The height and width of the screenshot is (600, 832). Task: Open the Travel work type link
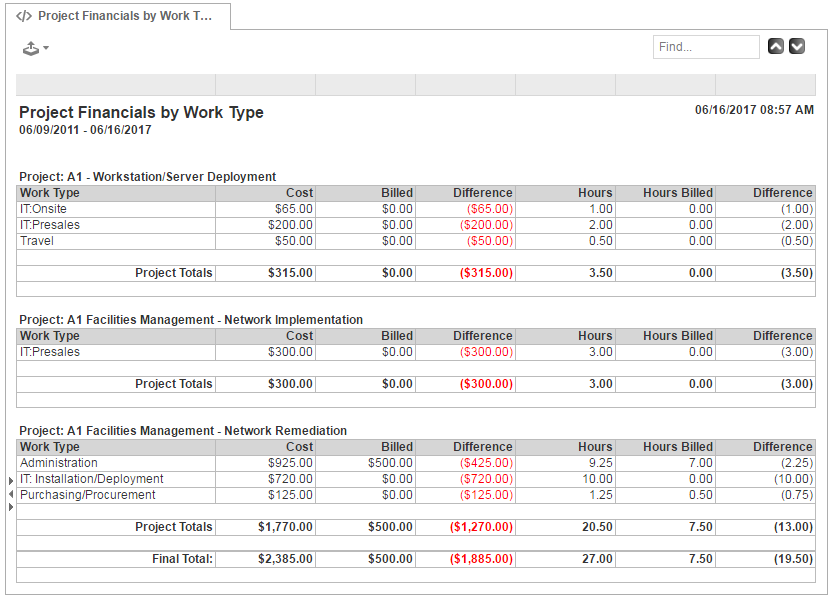tap(36, 241)
